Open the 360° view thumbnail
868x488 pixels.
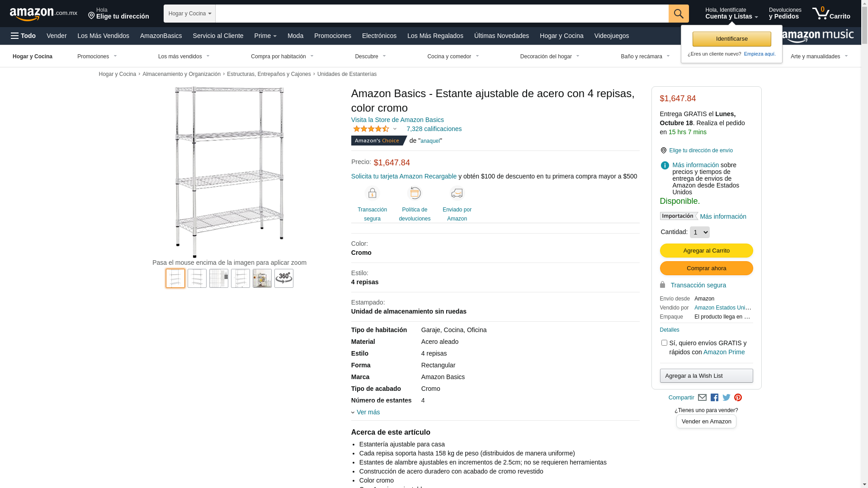pos(284,278)
